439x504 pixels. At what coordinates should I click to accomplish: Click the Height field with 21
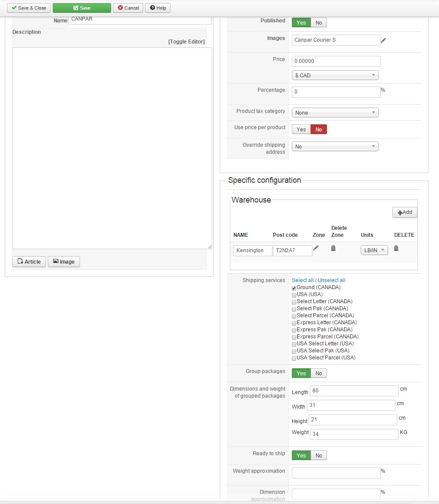pyautogui.click(x=353, y=420)
